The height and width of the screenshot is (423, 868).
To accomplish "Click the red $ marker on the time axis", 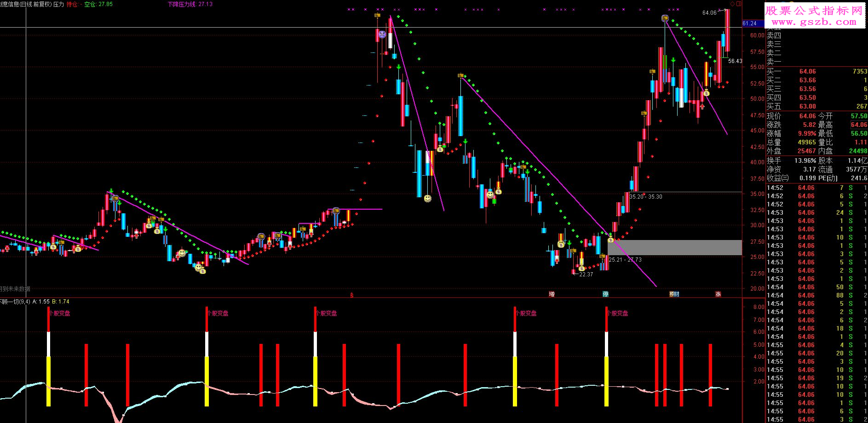I will click(352, 295).
